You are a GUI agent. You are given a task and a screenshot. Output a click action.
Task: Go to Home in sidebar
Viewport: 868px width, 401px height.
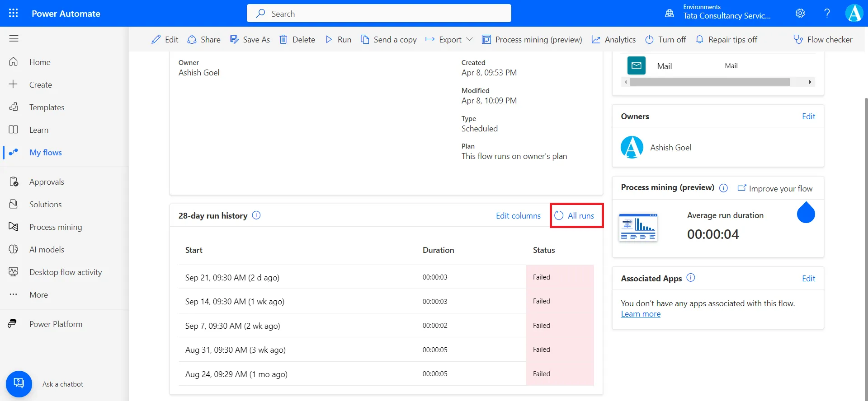(x=64, y=62)
